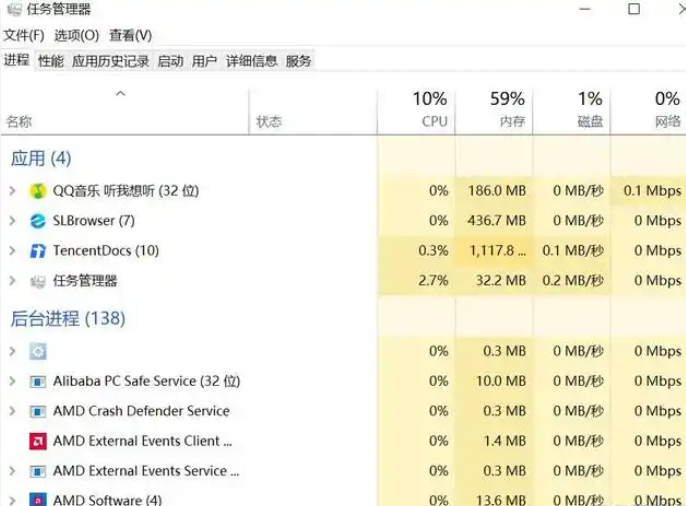686x506 pixels.
Task: Switch to the 性能 tab
Action: [x=51, y=61]
